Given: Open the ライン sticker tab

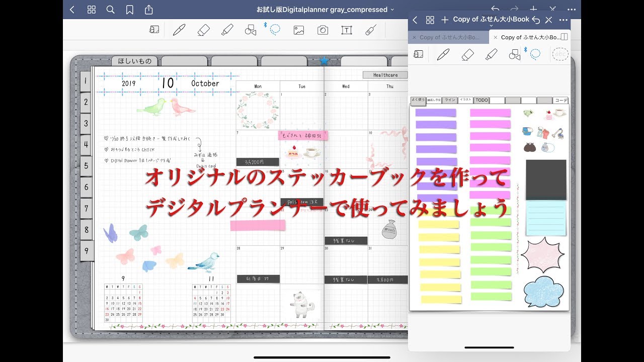Looking at the screenshot, I should pyautogui.click(x=450, y=100).
